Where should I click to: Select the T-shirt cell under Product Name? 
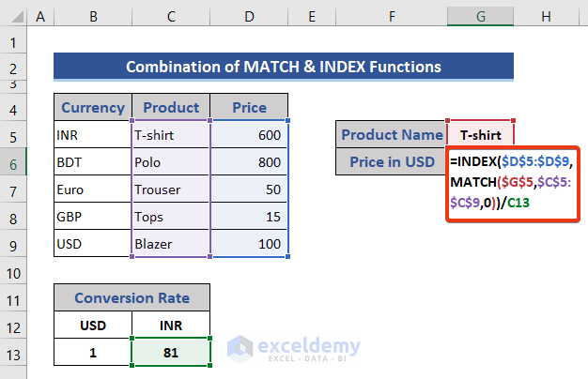pyautogui.click(x=480, y=135)
